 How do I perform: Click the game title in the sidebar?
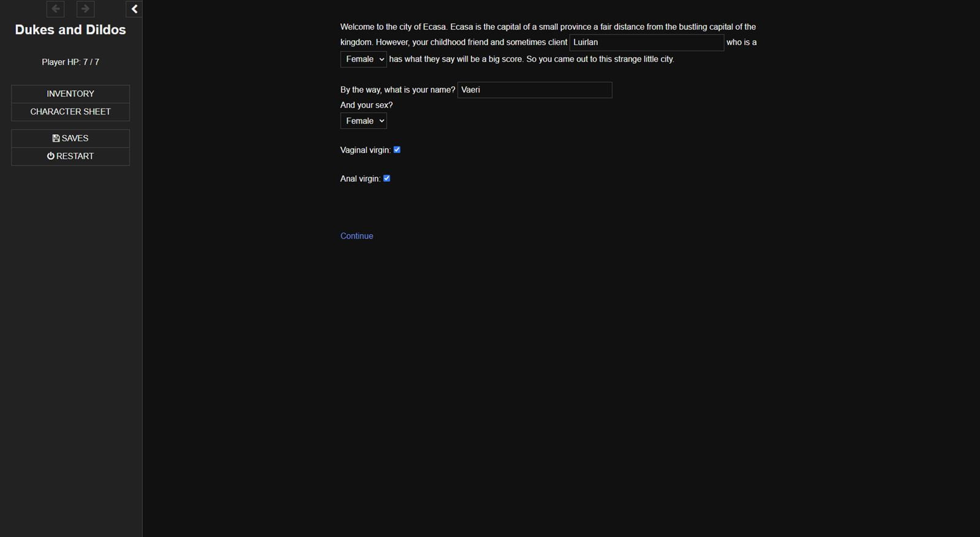pyautogui.click(x=70, y=30)
